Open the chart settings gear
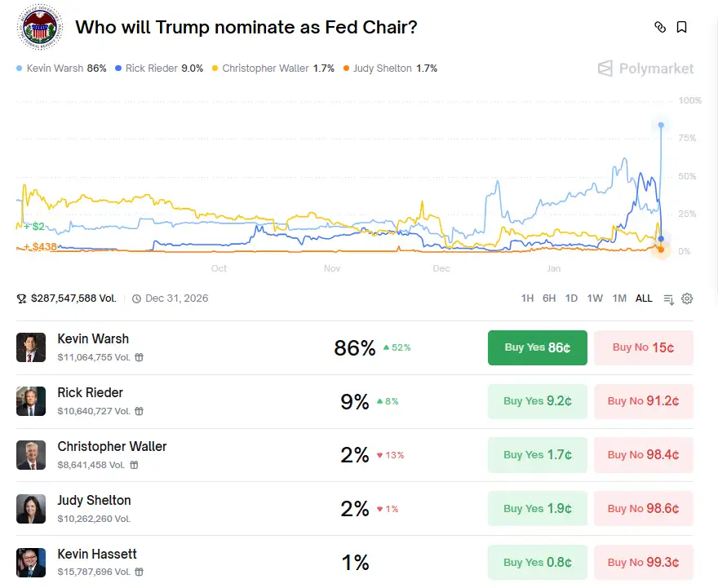Image resolution: width=718 pixels, height=588 pixels. 687,298
